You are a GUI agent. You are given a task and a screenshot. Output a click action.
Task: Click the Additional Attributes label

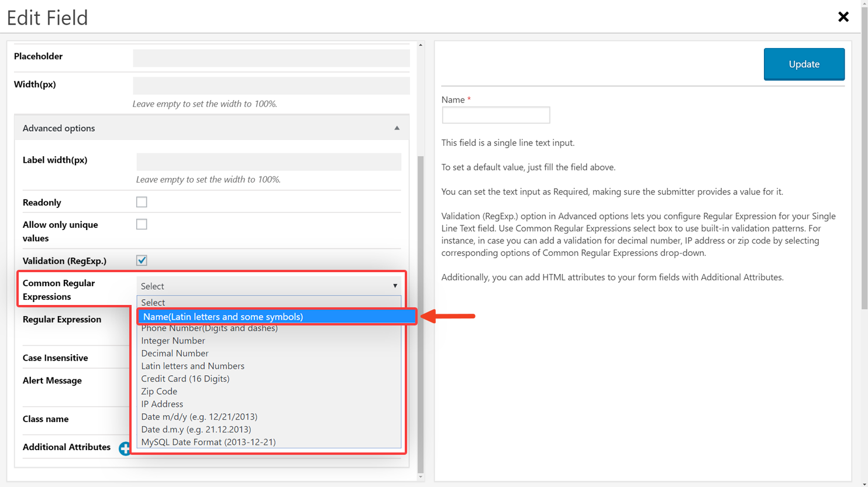click(x=67, y=447)
